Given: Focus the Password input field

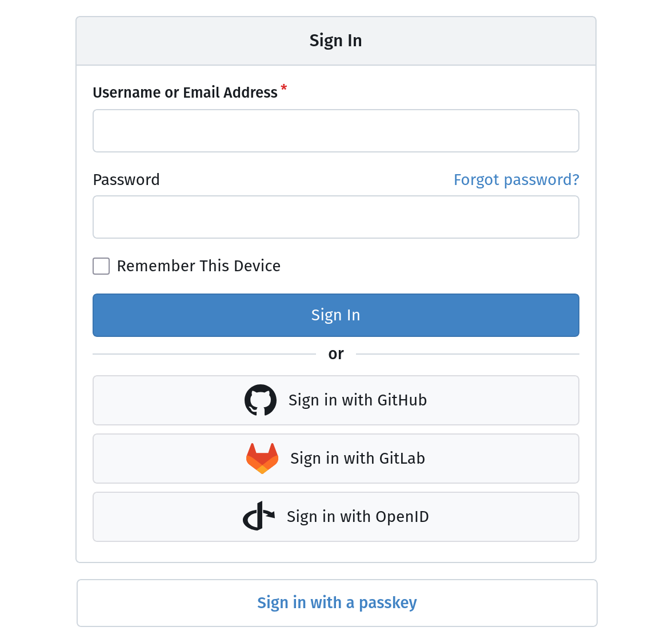Looking at the screenshot, I should tap(335, 217).
